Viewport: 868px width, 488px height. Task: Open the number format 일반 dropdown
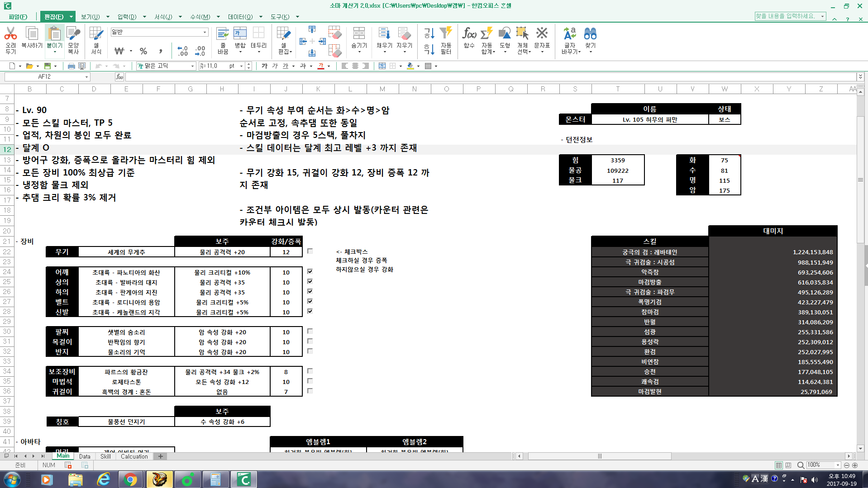[x=205, y=32]
